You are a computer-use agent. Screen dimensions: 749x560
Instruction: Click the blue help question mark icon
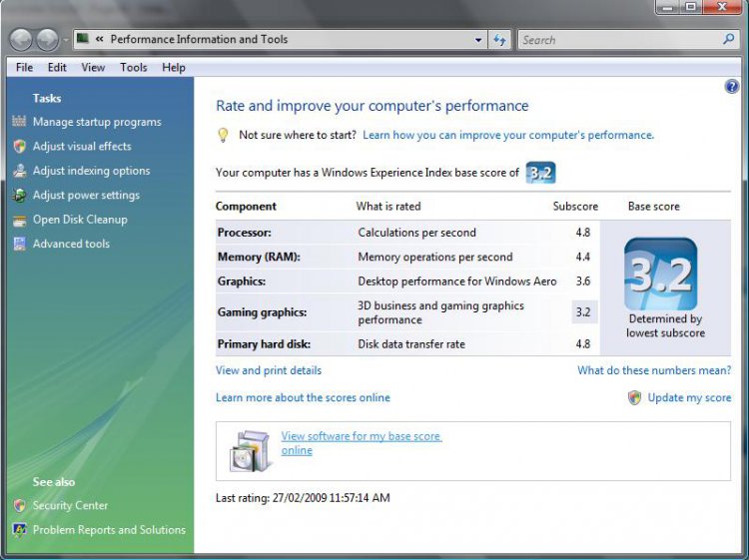coord(731,87)
